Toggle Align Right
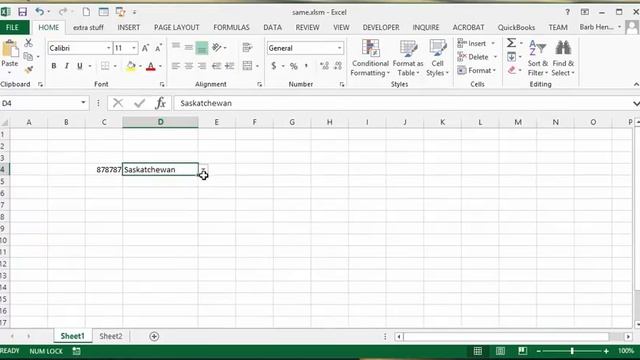 point(202,66)
